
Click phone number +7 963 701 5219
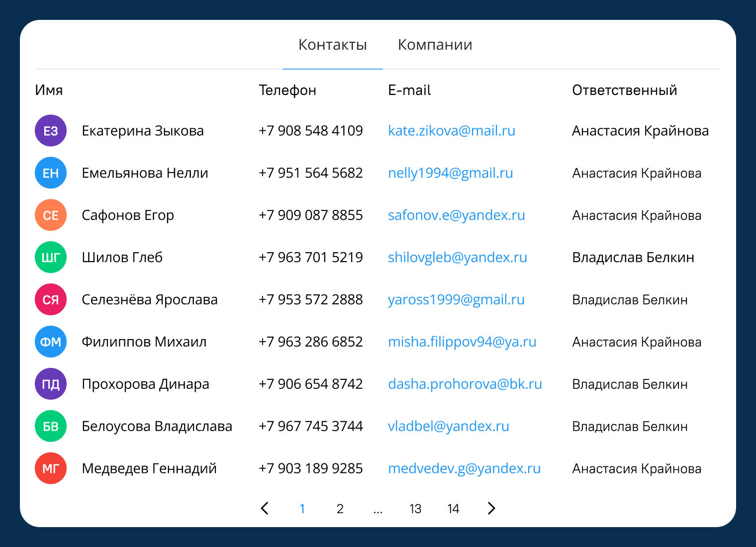pos(310,258)
